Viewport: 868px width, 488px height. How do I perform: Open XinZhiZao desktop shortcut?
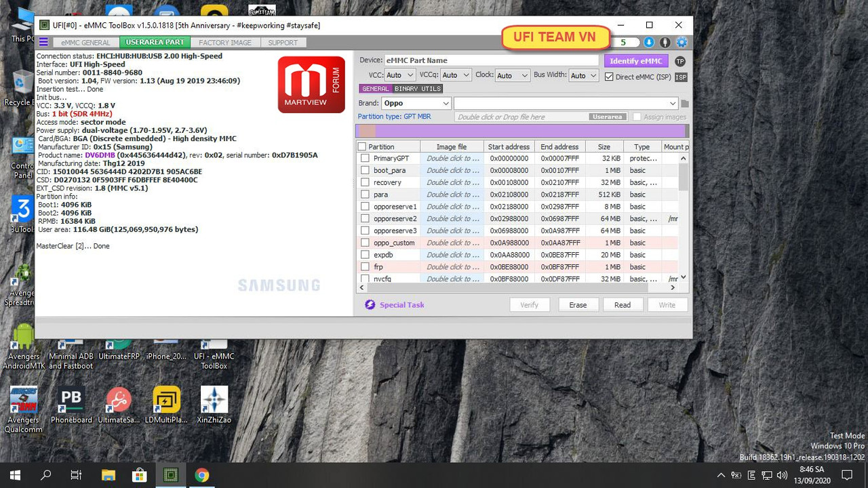point(214,405)
